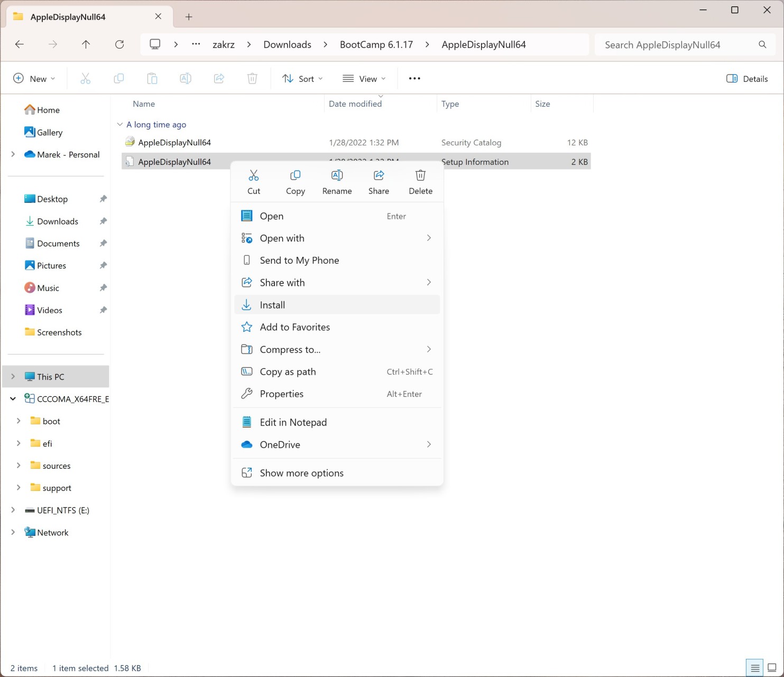Choose Install from the context menu

click(x=337, y=305)
